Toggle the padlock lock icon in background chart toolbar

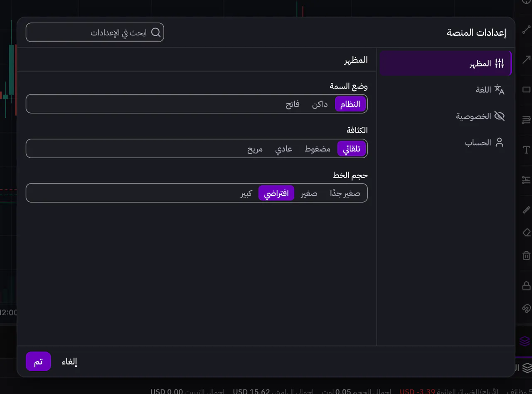tap(526, 285)
